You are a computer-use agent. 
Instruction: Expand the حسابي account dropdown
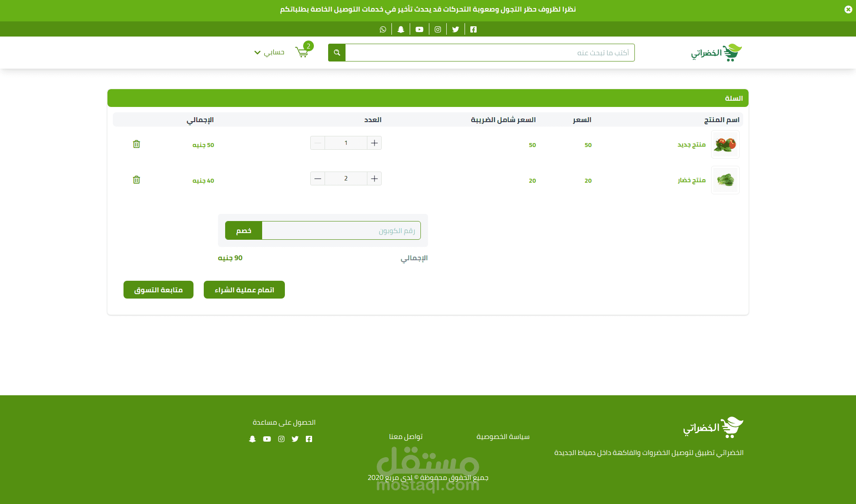coord(269,53)
